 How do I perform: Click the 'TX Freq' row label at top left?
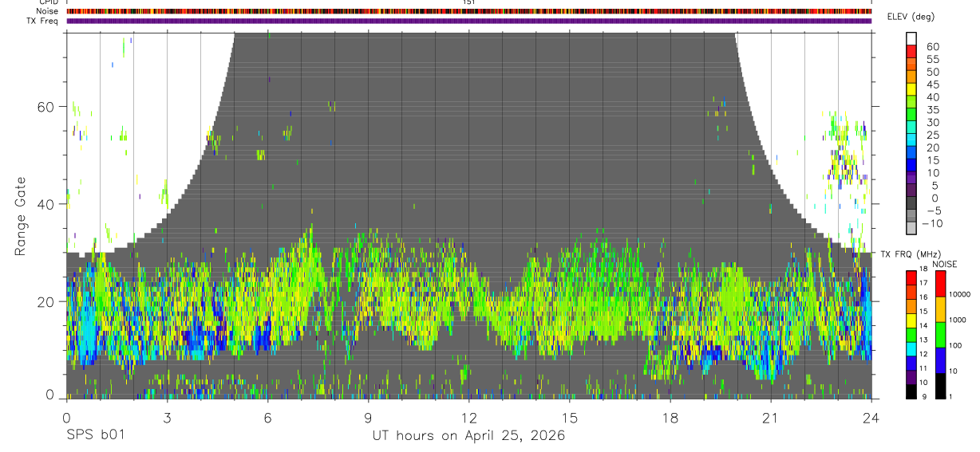[x=42, y=21]
